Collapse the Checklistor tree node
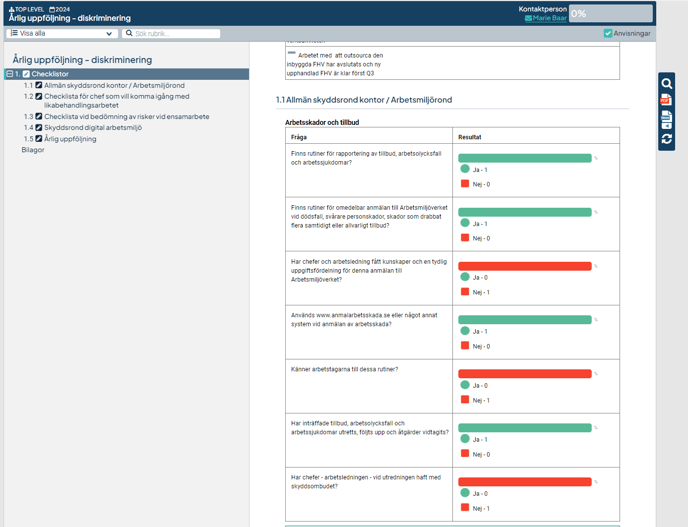This screenshot has width=688, height=527. [10, 74]
